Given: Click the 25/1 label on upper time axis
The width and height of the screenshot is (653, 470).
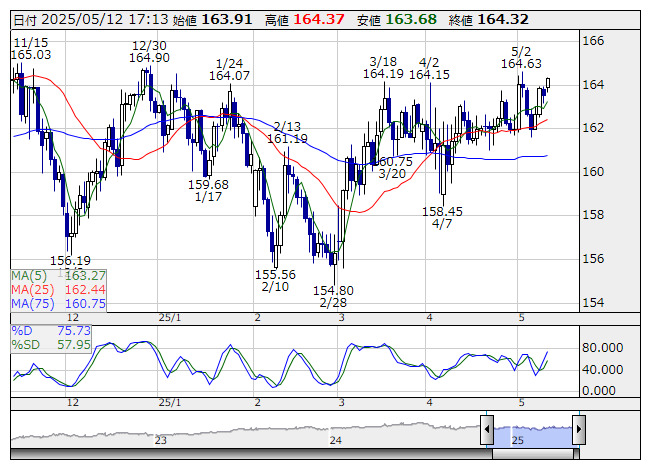Looking at the screenshot, I should tap(170, 318).
